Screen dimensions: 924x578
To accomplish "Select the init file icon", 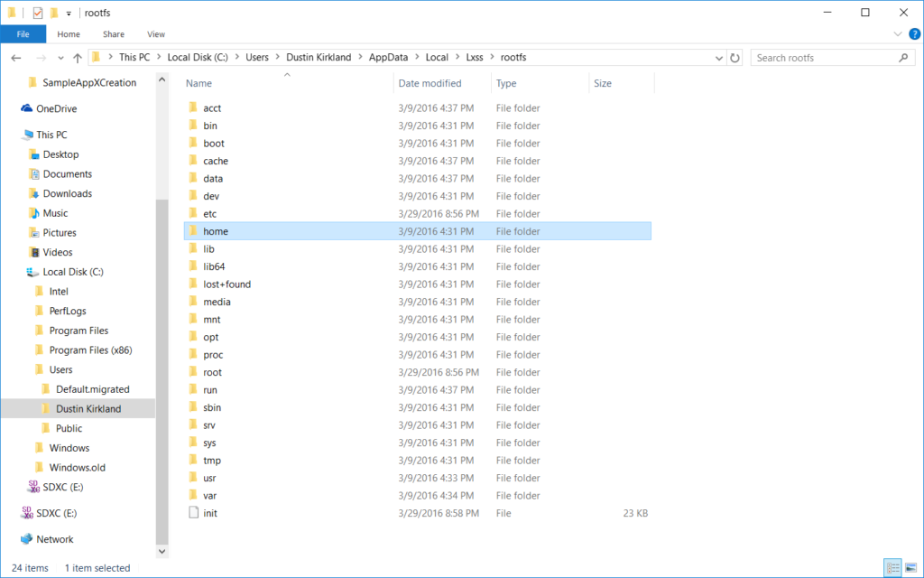I will point(192,513).
